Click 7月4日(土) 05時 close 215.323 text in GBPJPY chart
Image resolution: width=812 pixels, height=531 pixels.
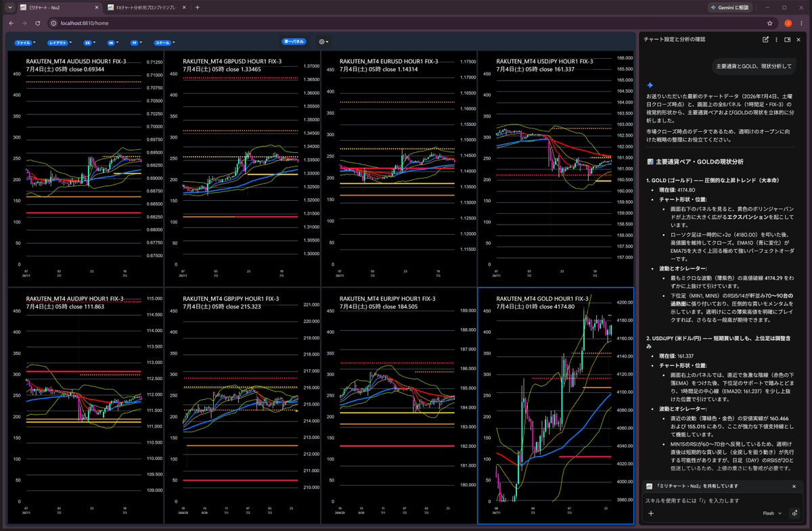click(221, 306)
